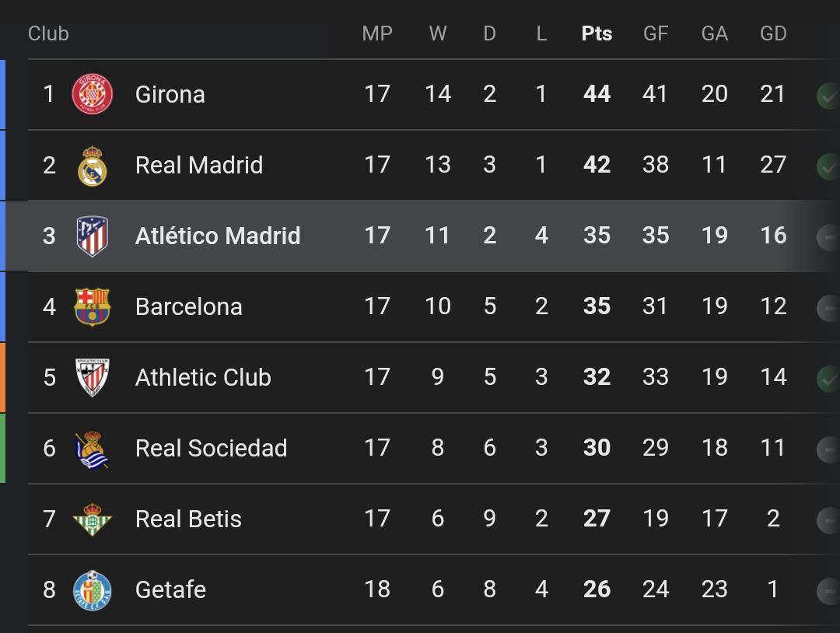Select the MP column header
Viewport: 840px width, 633px height.
[377, 33]
